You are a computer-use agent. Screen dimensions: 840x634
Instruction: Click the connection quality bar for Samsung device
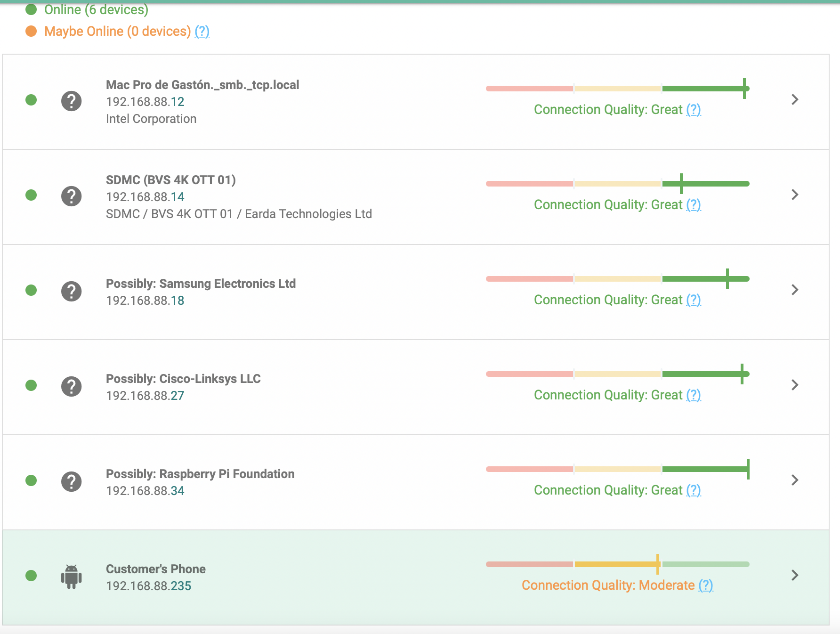pyautogui.click(x=618, y=279)
